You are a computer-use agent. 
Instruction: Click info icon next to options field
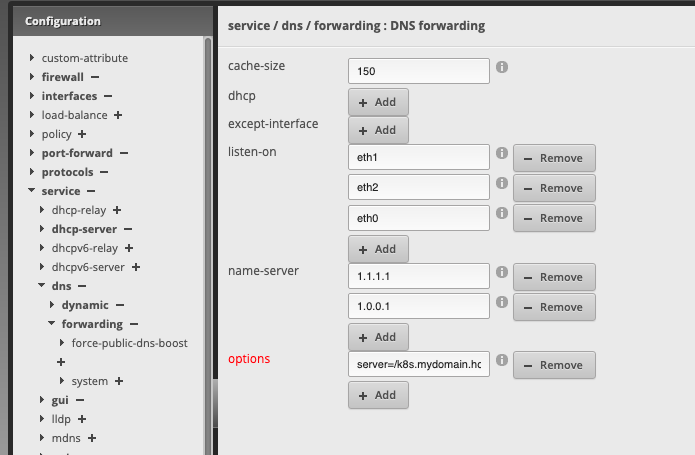coord(502,361)
